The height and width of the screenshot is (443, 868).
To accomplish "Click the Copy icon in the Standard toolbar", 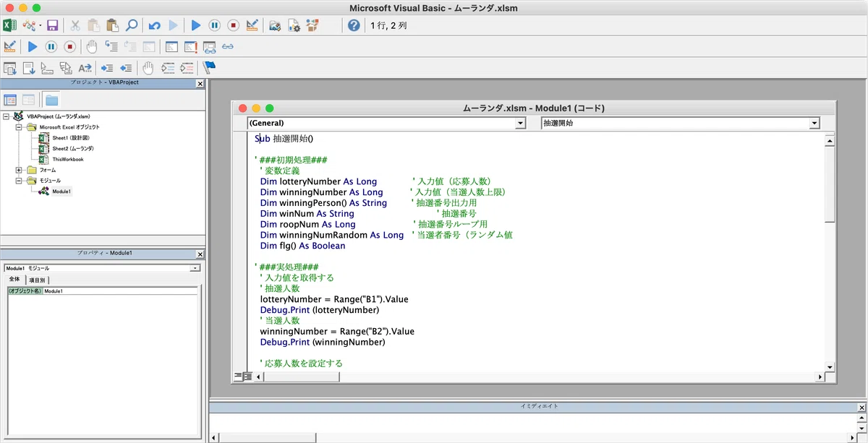I will (x=94, y=25).
